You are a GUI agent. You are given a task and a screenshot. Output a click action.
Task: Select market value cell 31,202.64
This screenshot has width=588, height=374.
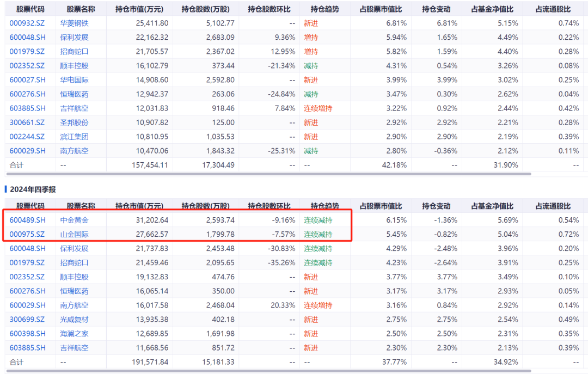pos(152,220)
